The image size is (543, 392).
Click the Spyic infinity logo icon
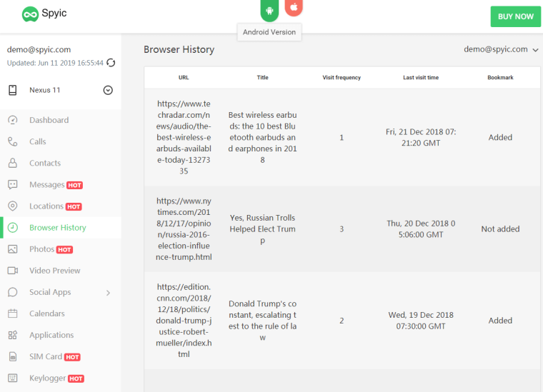pos(30,14)
